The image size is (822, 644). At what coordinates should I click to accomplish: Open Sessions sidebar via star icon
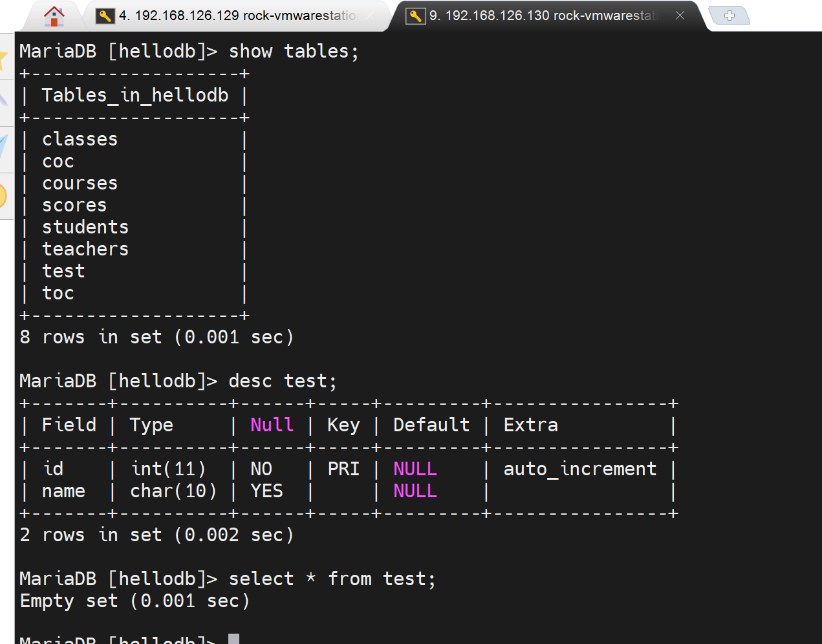(x=4, y=58)
